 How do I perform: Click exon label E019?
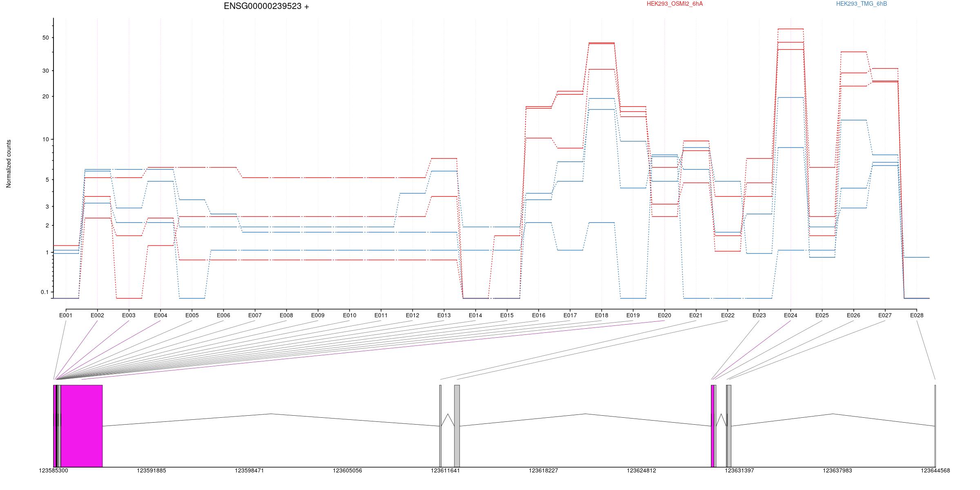[x=633, y=315]
